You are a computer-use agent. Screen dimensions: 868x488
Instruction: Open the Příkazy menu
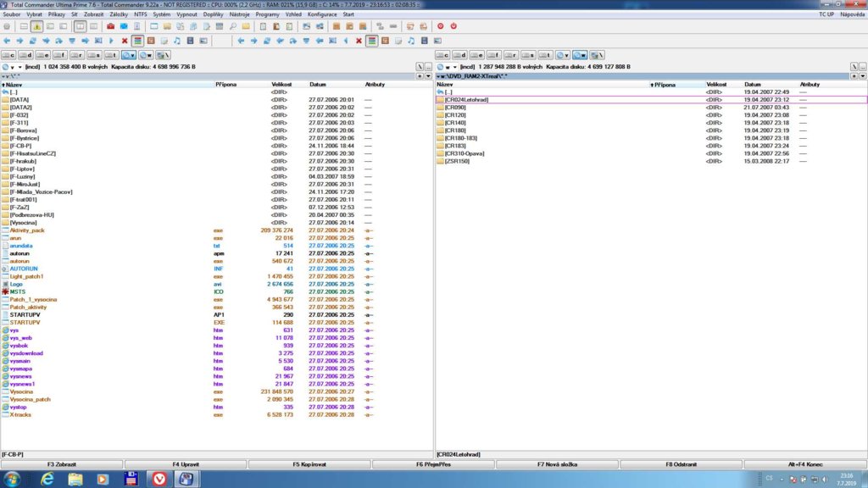(57, 14)
